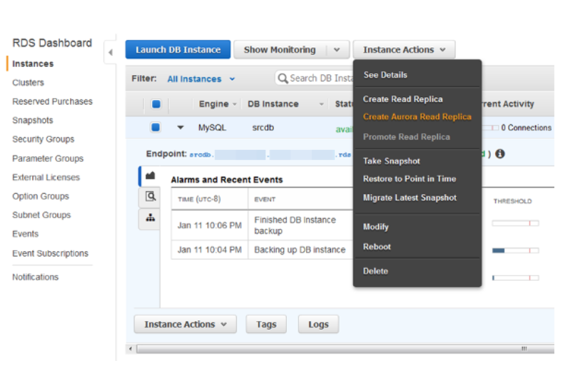566x392 pixels.
Task: Click the Jan 11 10:04 PM timestamp
Action: 209,250
